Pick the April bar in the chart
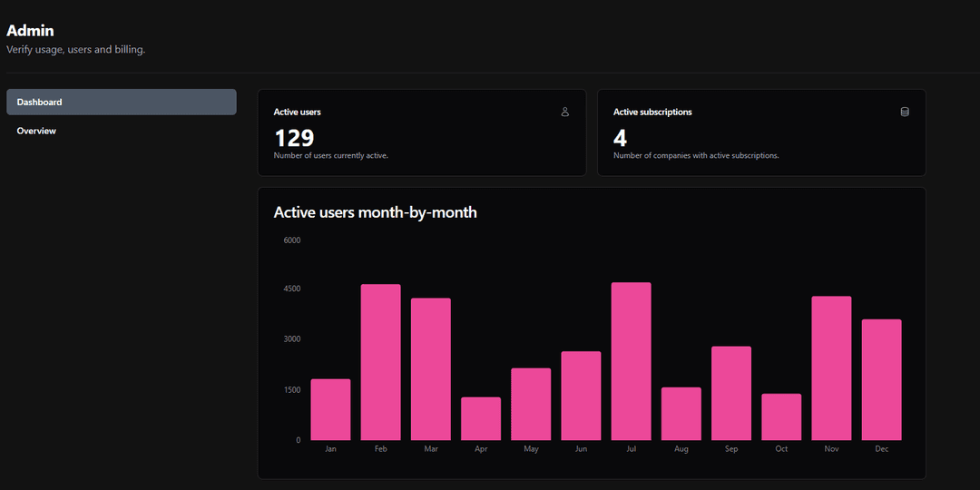The image size is (980, 490). pos(481,418)
